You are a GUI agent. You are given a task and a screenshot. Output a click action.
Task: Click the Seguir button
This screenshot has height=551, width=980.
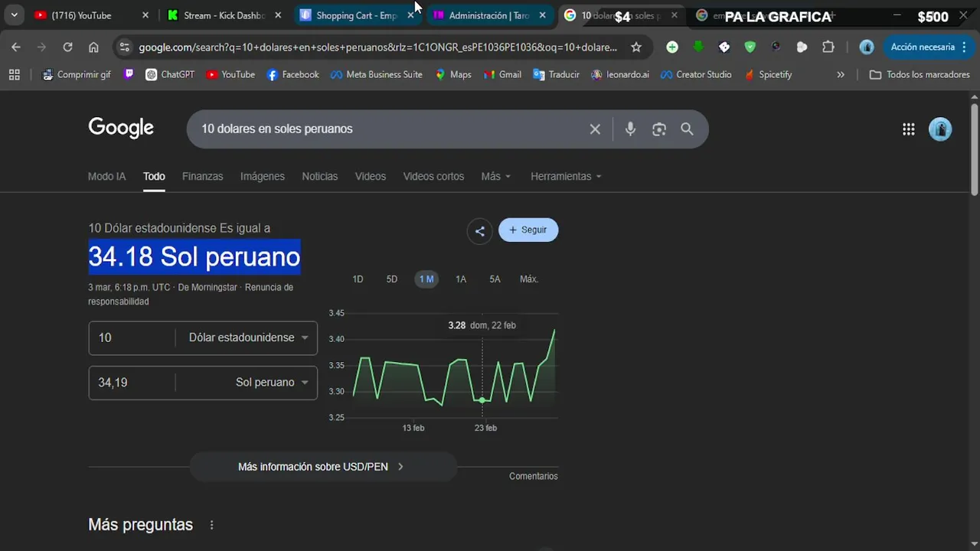point(528,230)
